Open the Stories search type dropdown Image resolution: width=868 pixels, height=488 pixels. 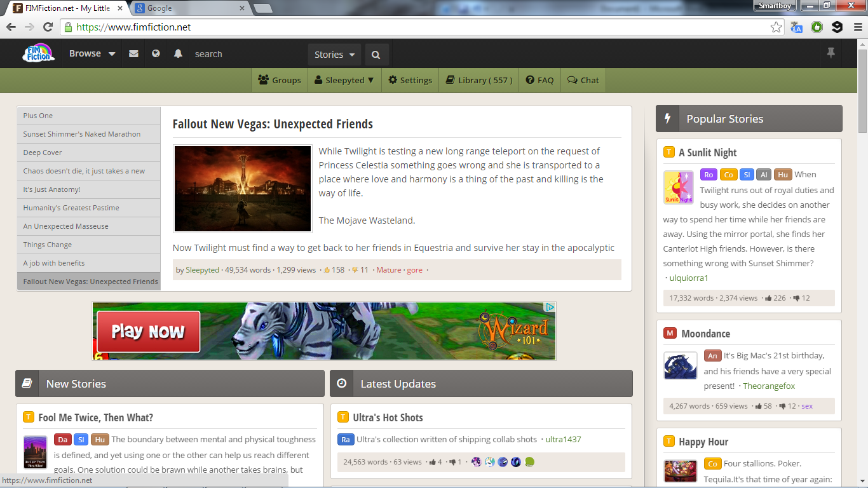[335, 55]
